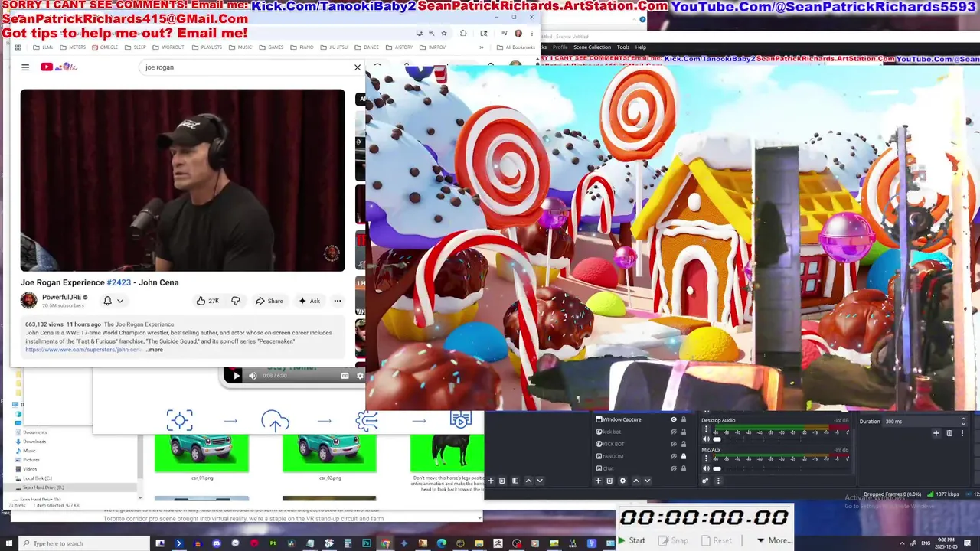Open the MUSIC bookmarks folder
This screenshot has height=551, width=980.
[240, 47]
